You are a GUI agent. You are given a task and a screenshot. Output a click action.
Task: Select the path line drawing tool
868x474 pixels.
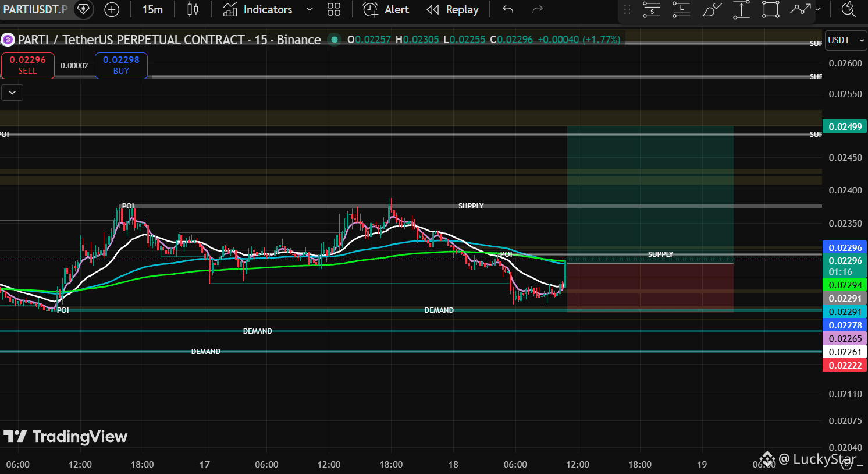(801, 9)
